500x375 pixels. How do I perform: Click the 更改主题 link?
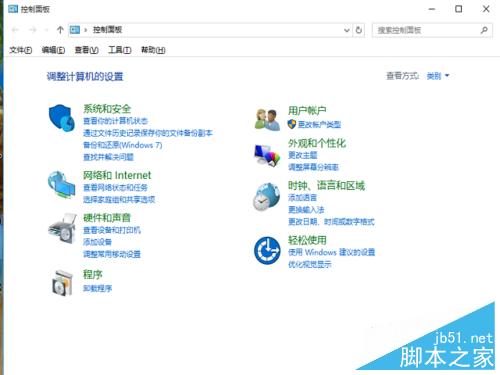303,155
